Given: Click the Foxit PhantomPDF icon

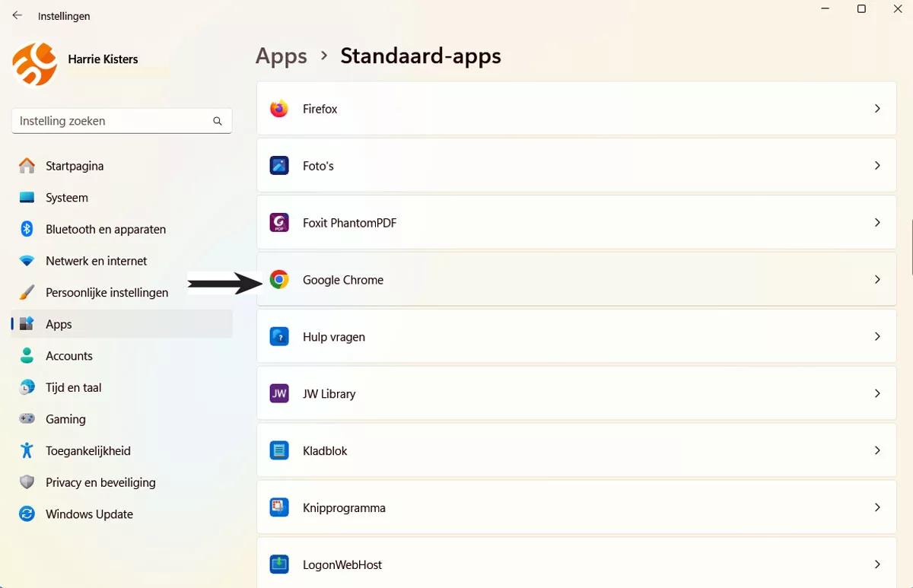Looking at the screenshot, I should 279,223.
